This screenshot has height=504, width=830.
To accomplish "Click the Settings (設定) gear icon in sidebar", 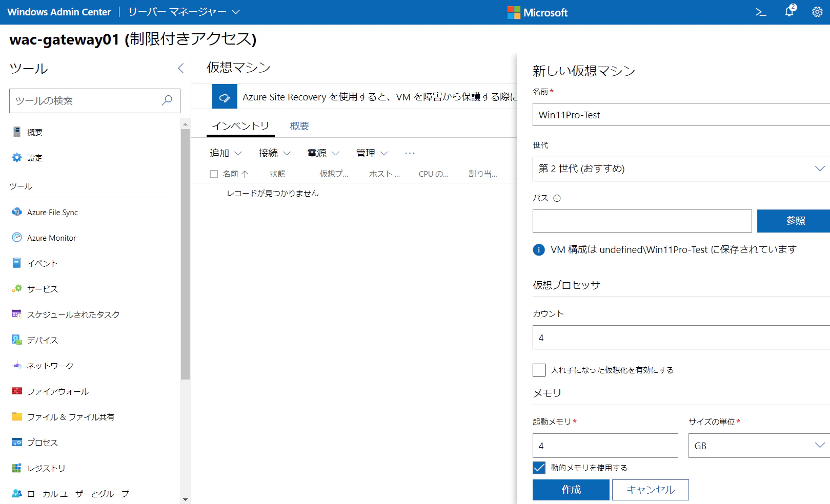I will (x=17, y=158).
